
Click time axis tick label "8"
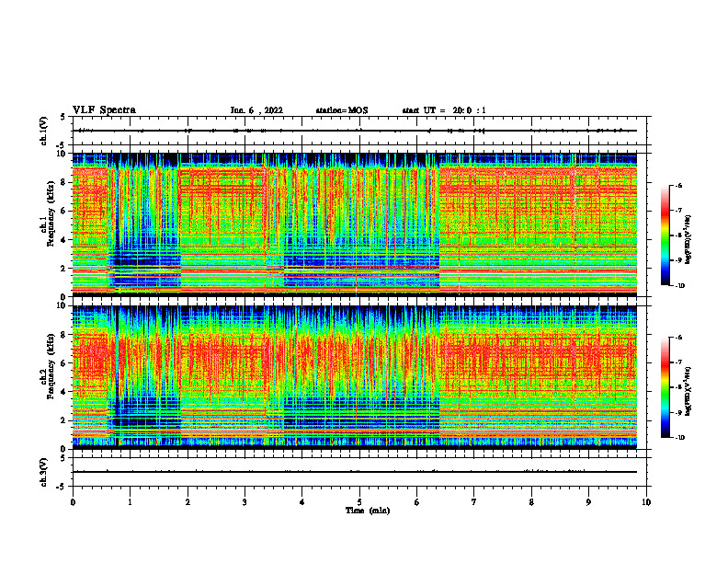531,502
